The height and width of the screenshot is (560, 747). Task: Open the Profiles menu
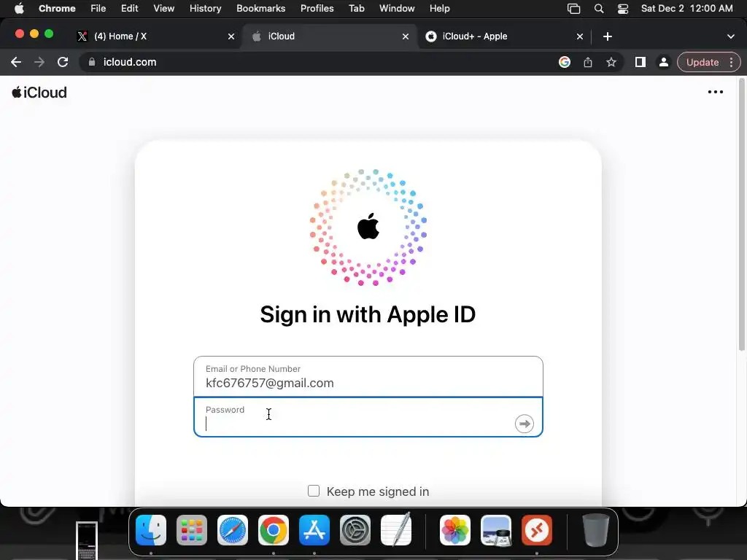[317, 9]
